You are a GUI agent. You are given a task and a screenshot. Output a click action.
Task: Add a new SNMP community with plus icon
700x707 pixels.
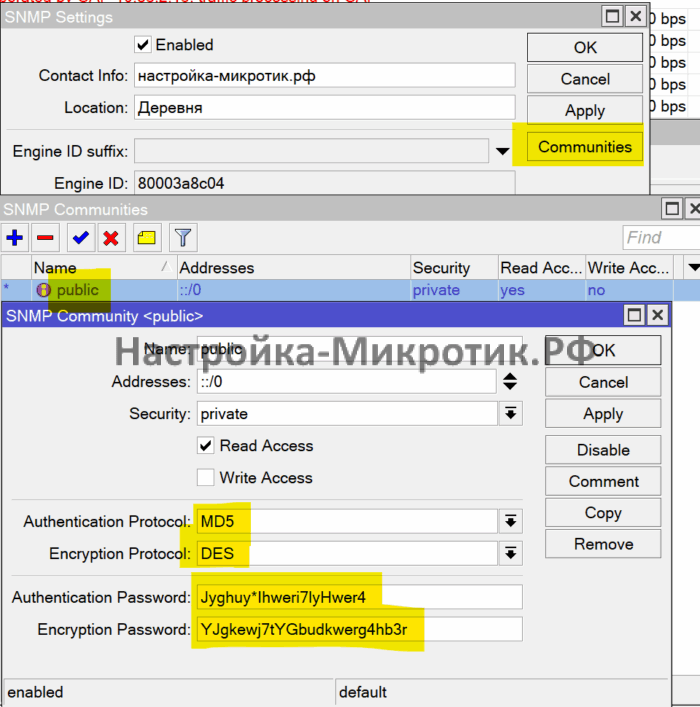click(15, 237)
